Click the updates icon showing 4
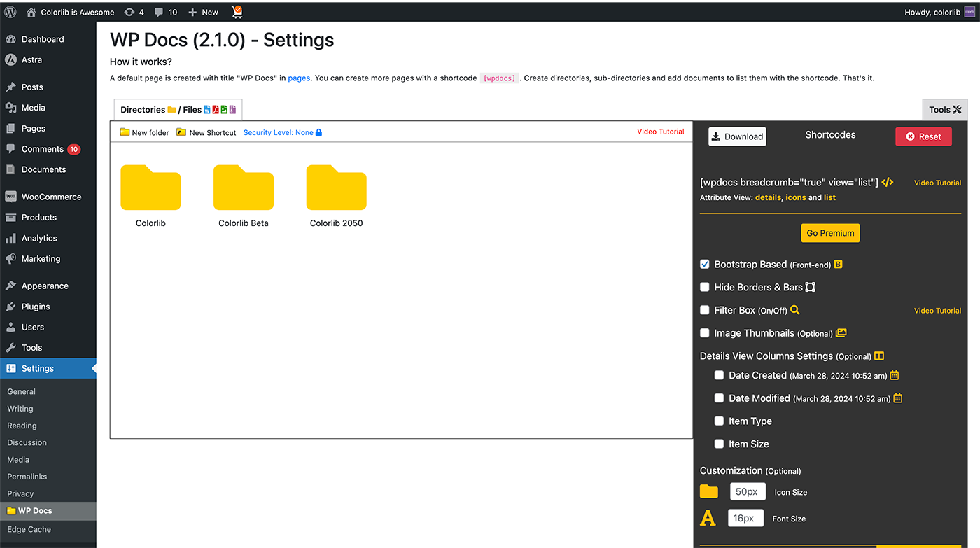980x548 pixels. tap(134, 12)
